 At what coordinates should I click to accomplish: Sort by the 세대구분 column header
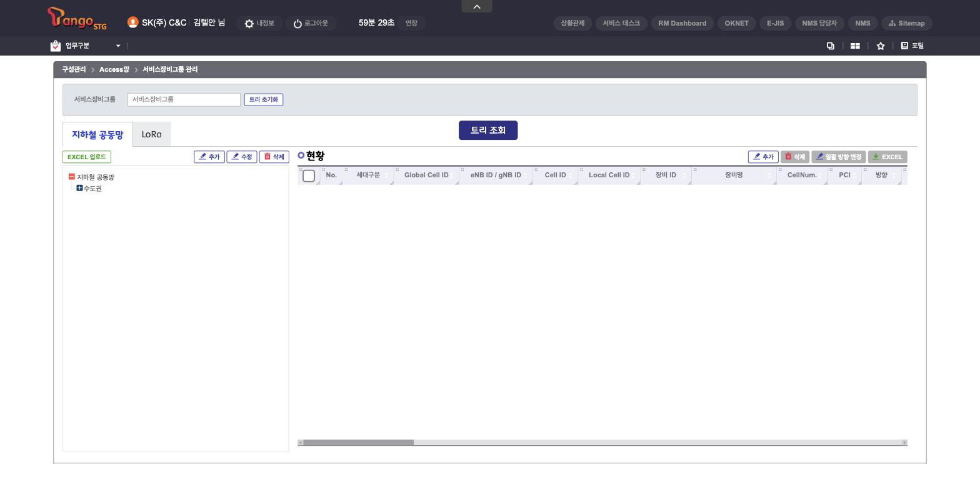pos(368,175)
